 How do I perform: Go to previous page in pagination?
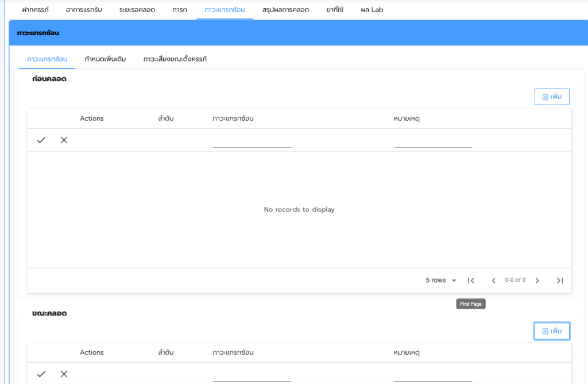[x=493, y=281]
